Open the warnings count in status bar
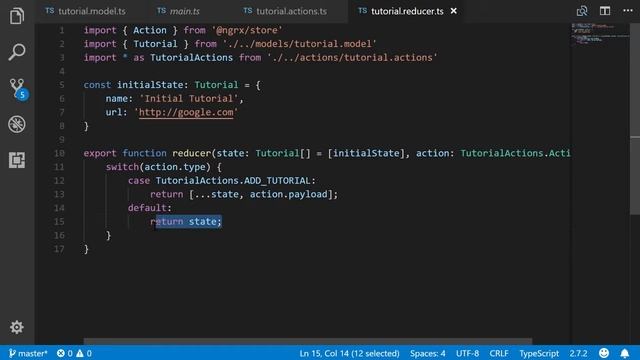The width and height of the screenshot is (640, 360). point(84,353)
